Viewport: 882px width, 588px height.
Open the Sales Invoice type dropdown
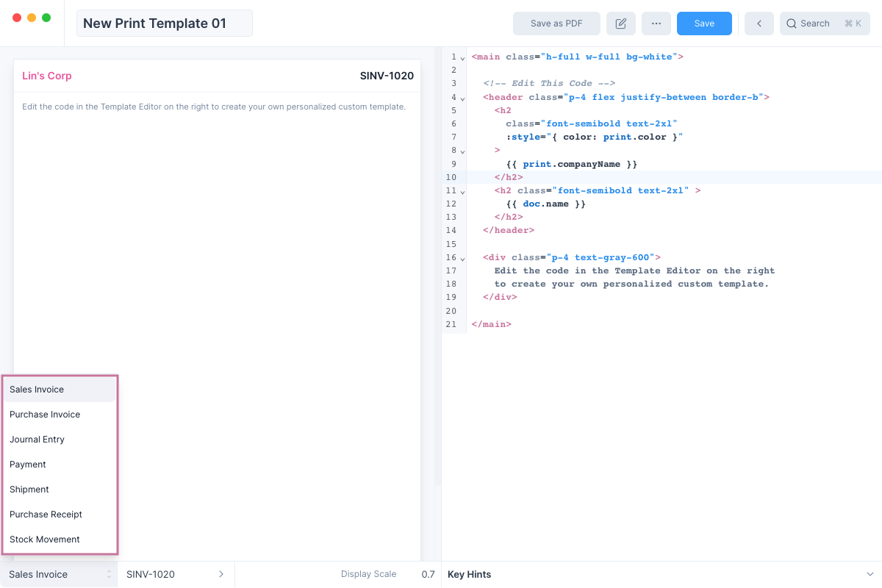pyautogui.click(x=59, y=575)
